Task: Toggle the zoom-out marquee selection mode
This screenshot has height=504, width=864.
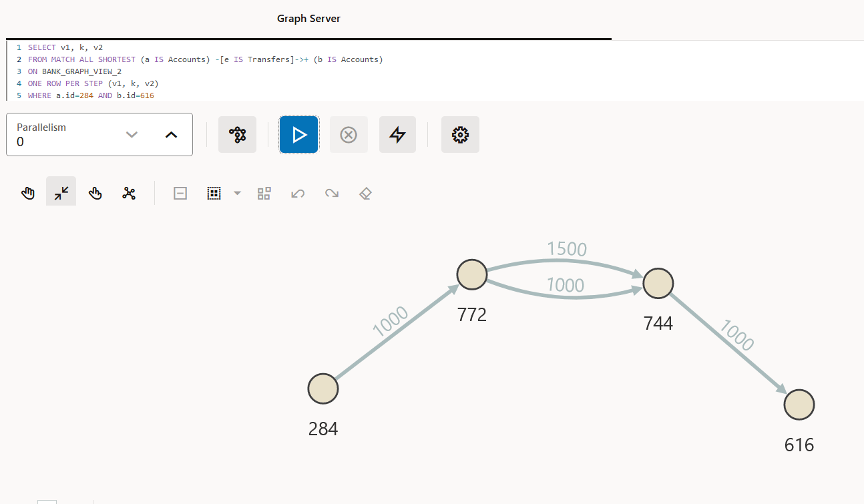Action: (x=180, y=193)
